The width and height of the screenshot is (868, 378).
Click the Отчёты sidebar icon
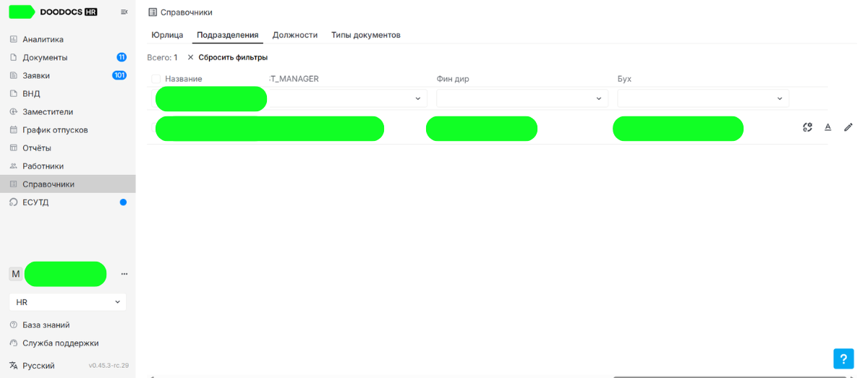(13, 147)
